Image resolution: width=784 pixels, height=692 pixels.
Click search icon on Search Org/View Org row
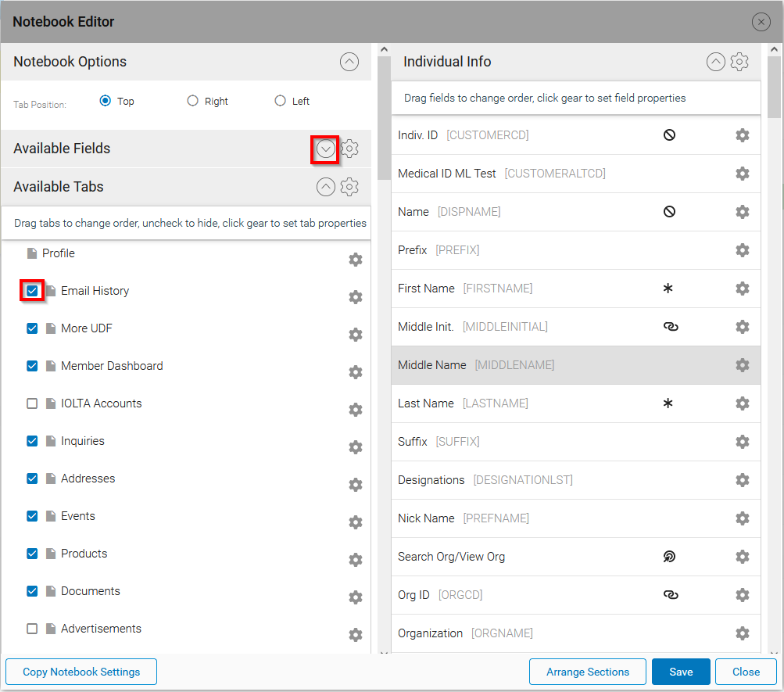tap(670, 557)
